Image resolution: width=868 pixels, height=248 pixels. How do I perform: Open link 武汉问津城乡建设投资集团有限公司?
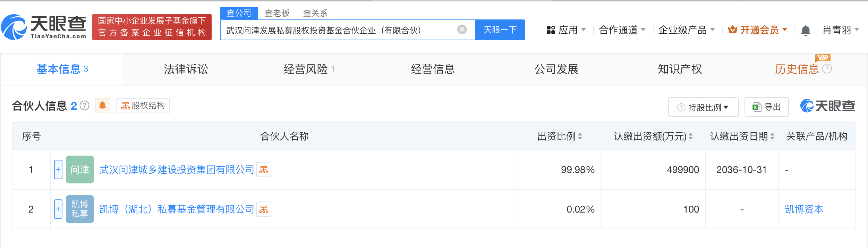point(177,170)
